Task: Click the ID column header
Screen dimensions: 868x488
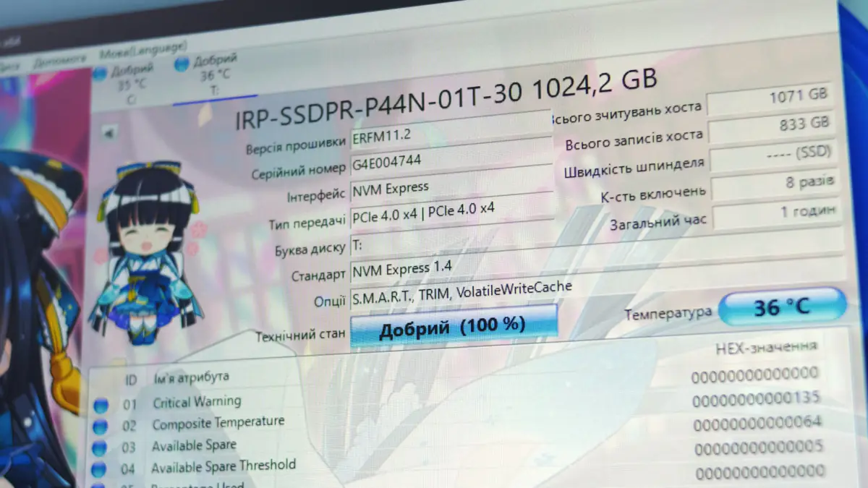Action: [131, 379]
